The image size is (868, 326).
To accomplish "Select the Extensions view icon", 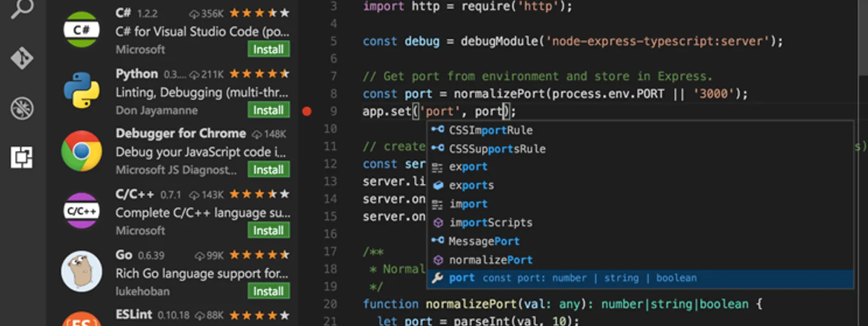I will (x=22, y=158).
